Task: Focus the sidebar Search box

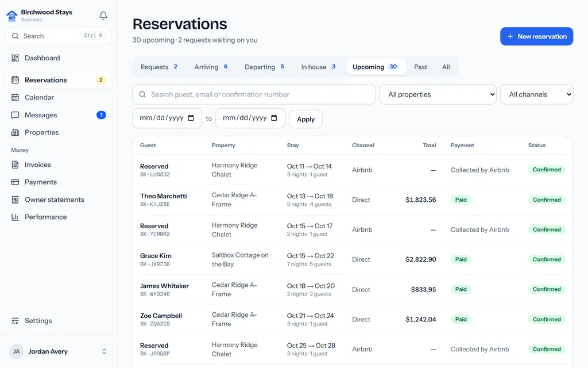Action: pos(59,36)
